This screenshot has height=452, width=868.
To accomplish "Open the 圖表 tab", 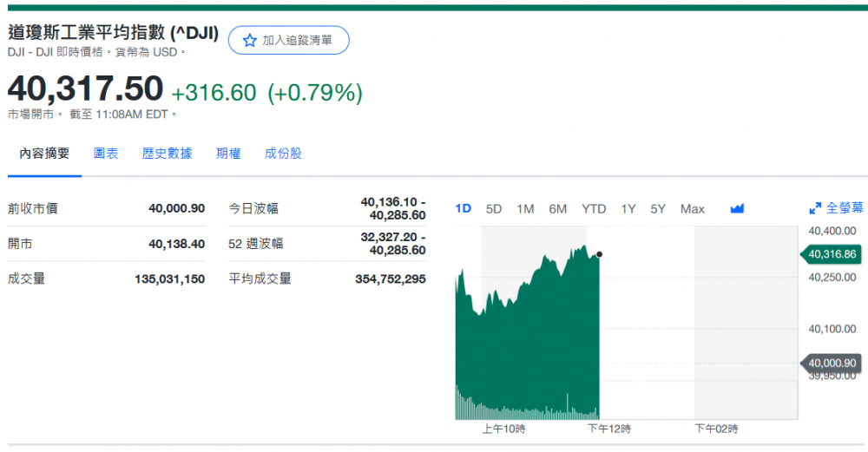I will [106, 154].
